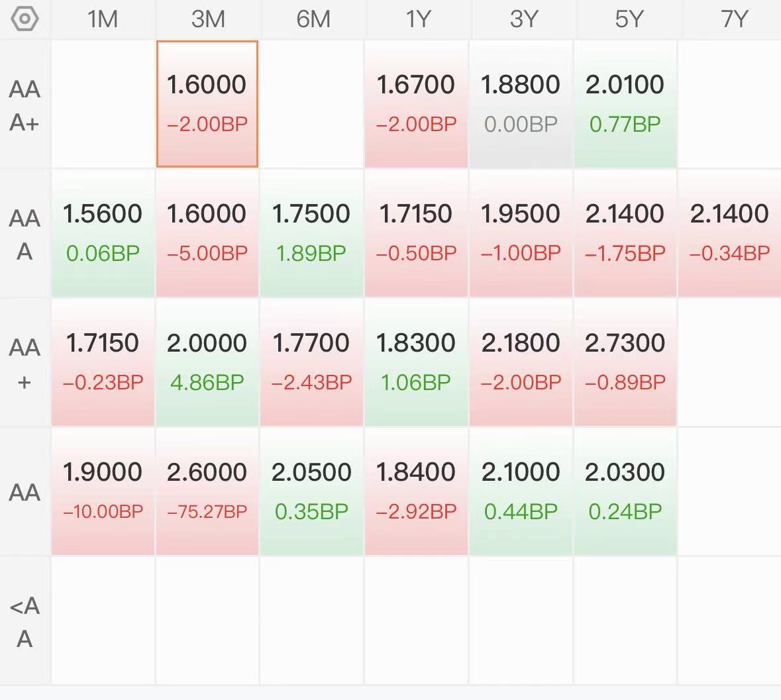The image size is (781, 700).
Task: Open the highlighted AAA+ 3M cell 1.6000
Action: pyautogui.click(x=207, y=104)
